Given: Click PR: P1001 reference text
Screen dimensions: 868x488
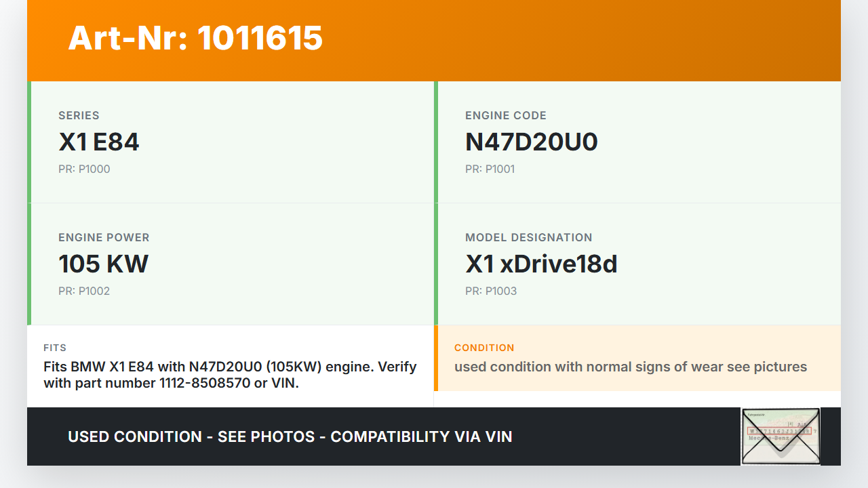Looking at the screenshot, I should 490,169.
